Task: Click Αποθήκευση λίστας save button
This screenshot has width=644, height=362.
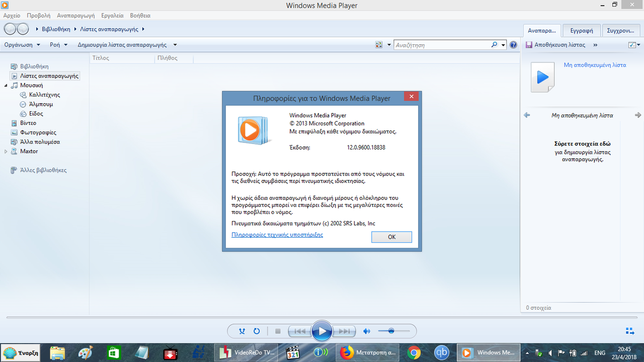Action: [x=555, y=45]
